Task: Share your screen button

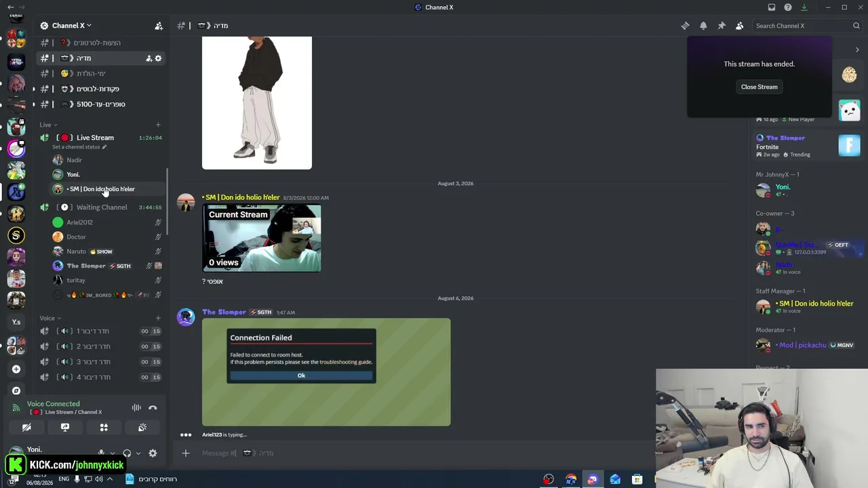Action: pos(65,428)
